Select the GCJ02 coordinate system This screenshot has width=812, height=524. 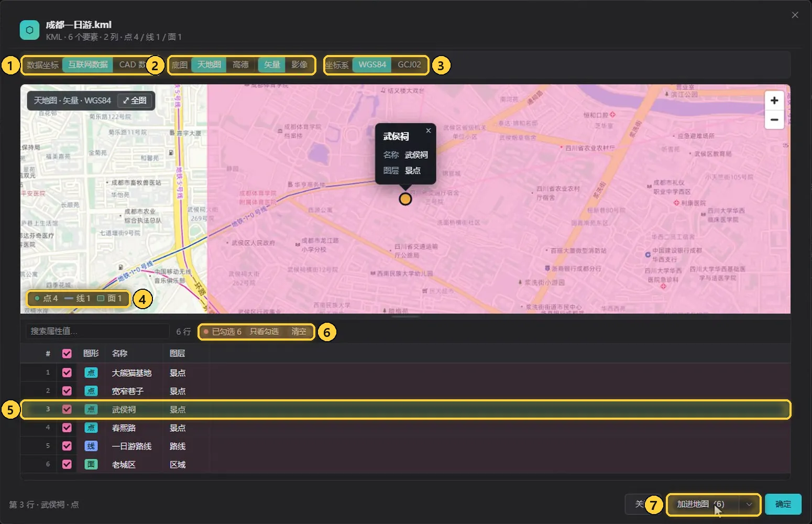coord(409,64)
